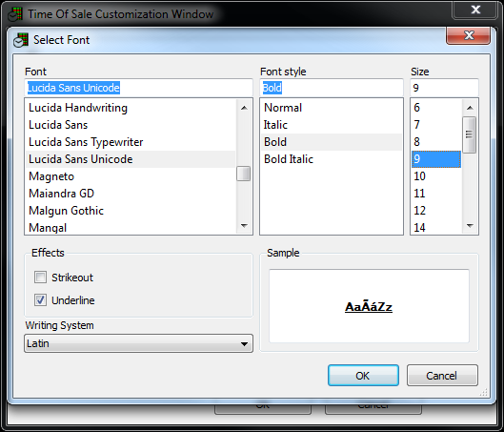Viewport: 504px width, 432px height.
Task: Click the font list scrollbar thumb
Action: pos(244,174)
